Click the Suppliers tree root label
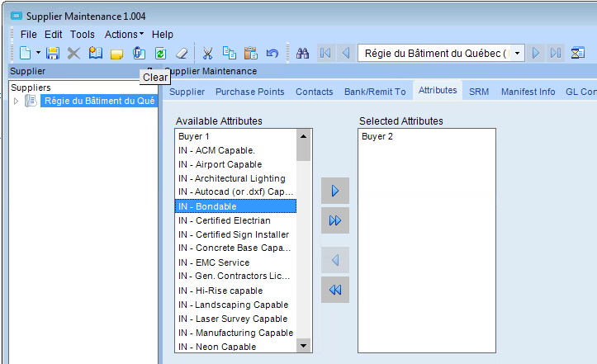This screenshot has width=597, height=364. (x=31, y=87)
